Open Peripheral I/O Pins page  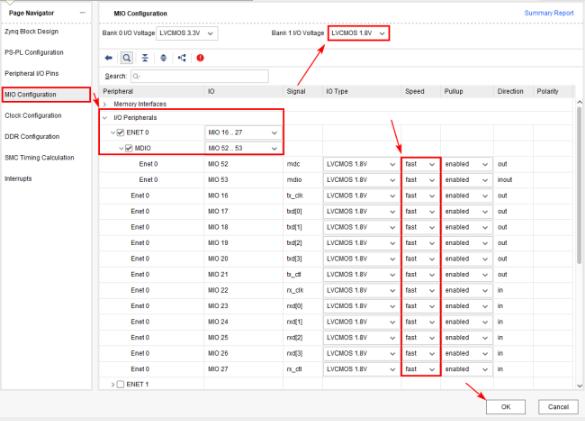[32, 74]
